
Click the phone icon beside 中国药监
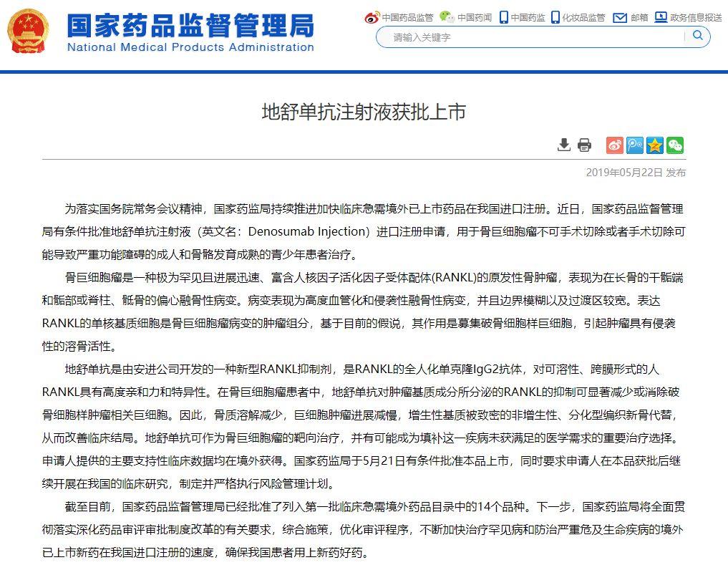504,18
